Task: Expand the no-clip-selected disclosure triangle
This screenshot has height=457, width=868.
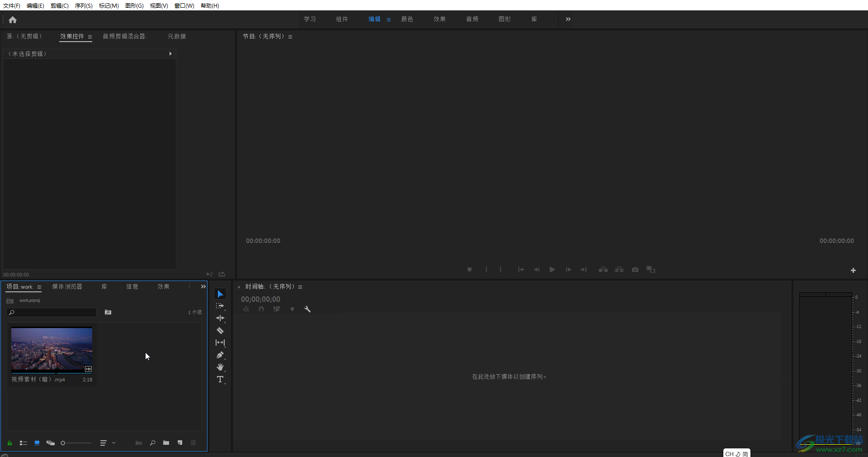Action: coord(170,54)
